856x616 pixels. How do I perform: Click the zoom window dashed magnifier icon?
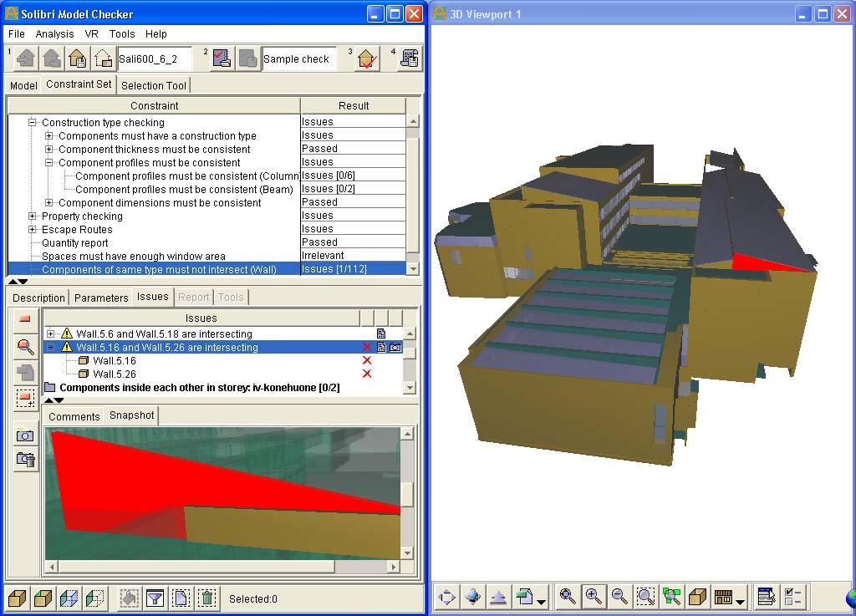(x=646, y=596)
